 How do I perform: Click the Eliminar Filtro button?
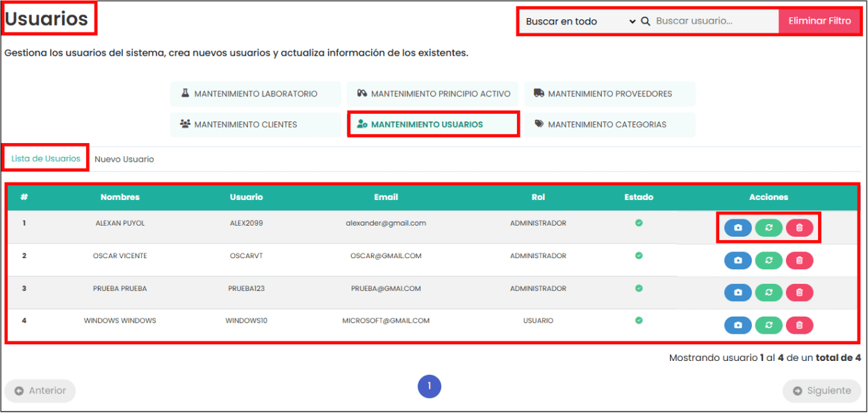click(819, 22)
